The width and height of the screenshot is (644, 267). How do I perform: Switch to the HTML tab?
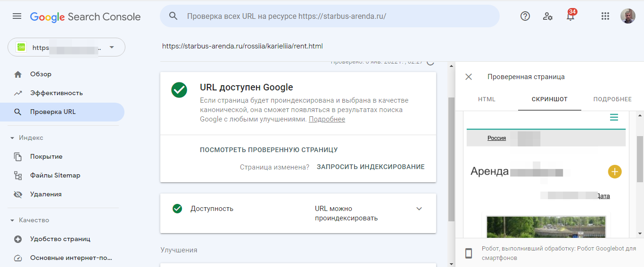click(x=487, y=99)
